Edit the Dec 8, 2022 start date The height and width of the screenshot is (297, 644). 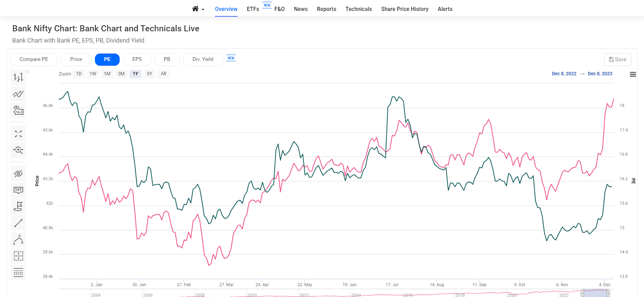click(x=564, y=74)
